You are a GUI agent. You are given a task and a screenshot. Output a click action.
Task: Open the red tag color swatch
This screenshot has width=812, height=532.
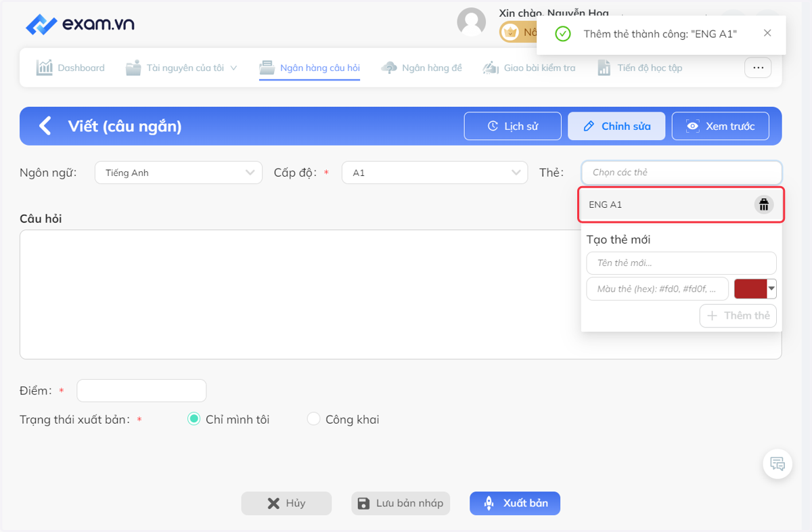750,289
